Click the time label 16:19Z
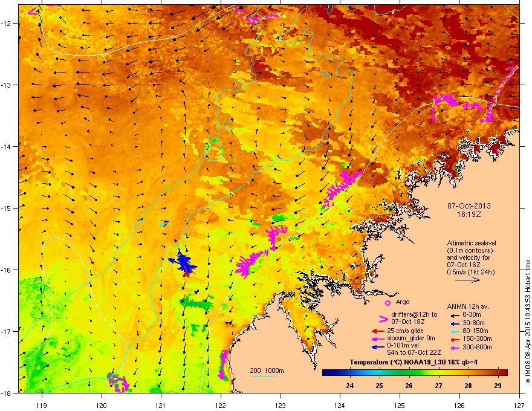Image resolution: width=532 pixels, height=411 pixels. point(469,215)
